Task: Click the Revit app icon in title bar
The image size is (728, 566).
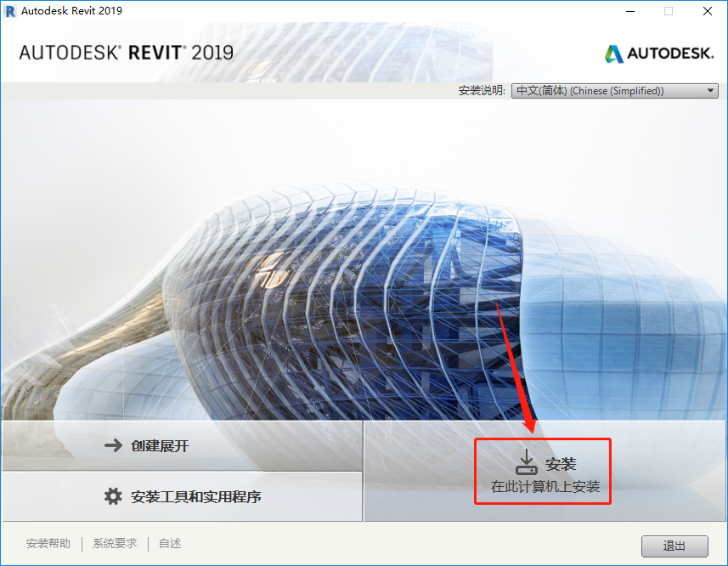Action: click(9, 11)
